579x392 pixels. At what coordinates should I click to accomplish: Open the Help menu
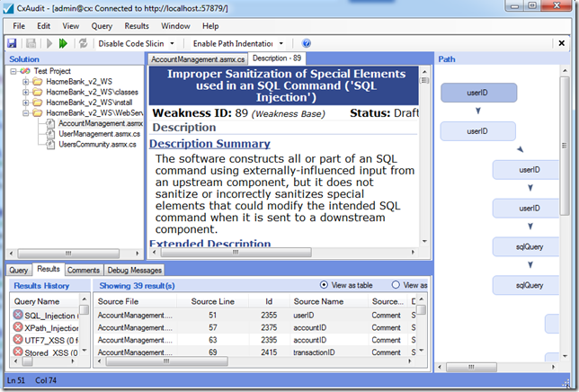click(210, 26)
